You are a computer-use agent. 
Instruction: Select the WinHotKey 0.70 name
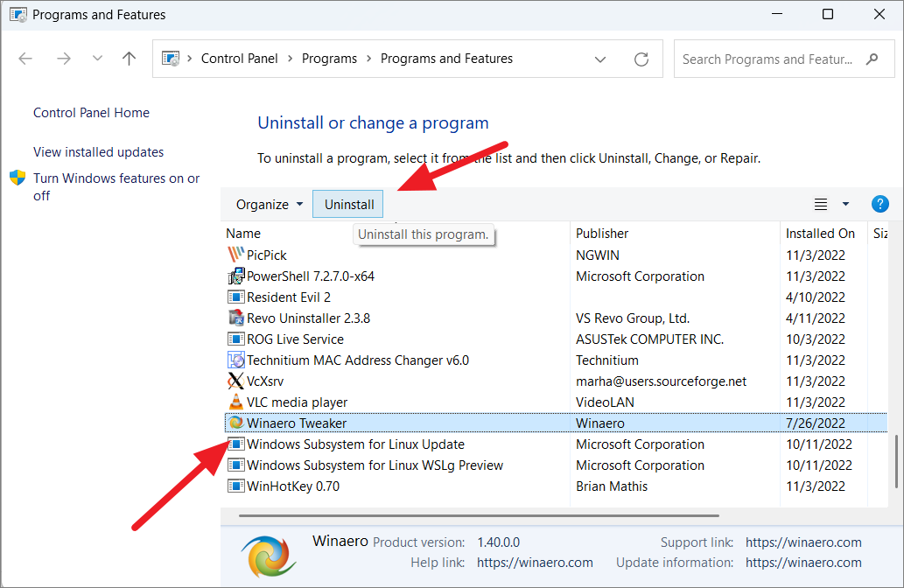click(293, 486)
